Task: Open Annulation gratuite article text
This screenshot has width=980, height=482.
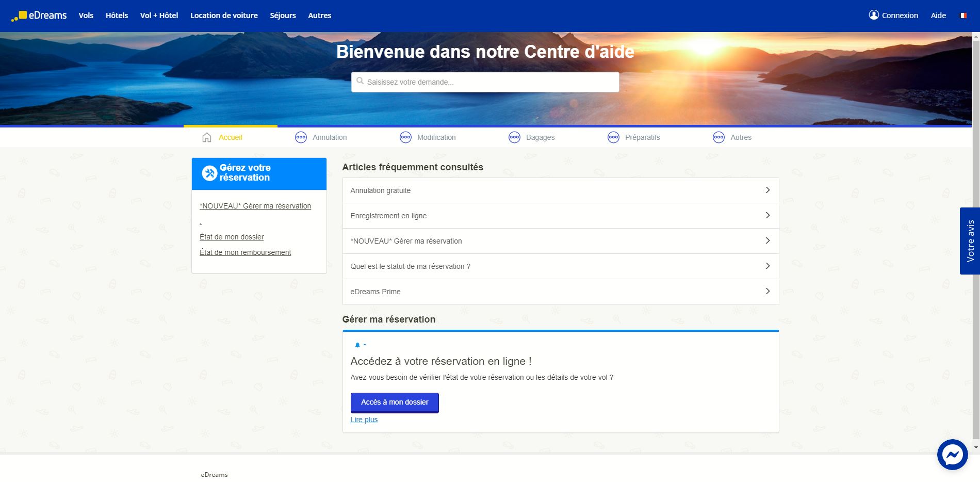Action: tap(380, 190)
